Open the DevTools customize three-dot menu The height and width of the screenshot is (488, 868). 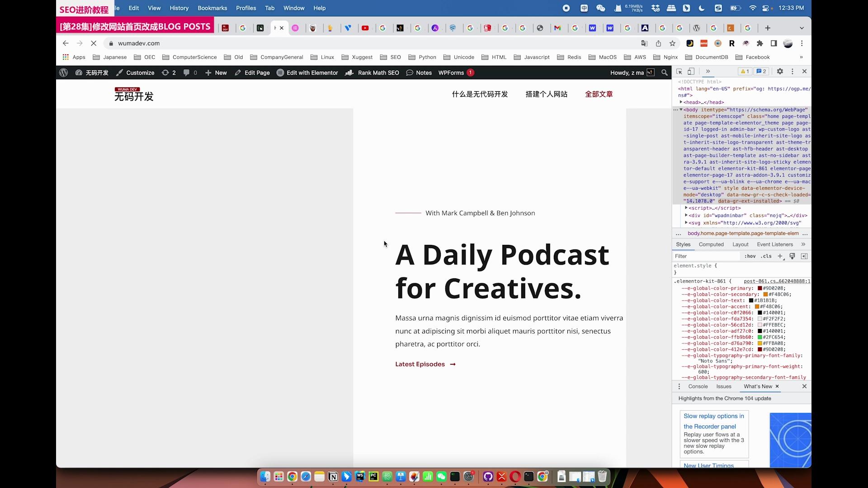(792, 71)
